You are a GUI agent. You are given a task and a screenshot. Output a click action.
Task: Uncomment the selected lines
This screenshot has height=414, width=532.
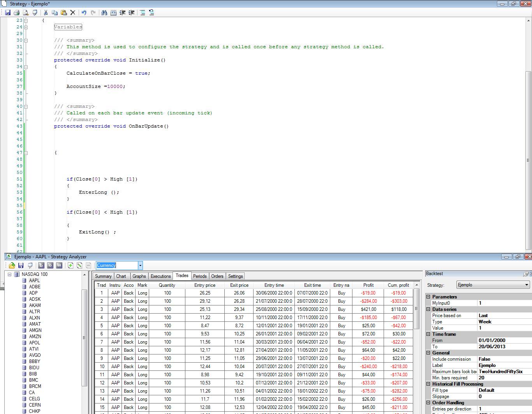click(x=151, y=12)
